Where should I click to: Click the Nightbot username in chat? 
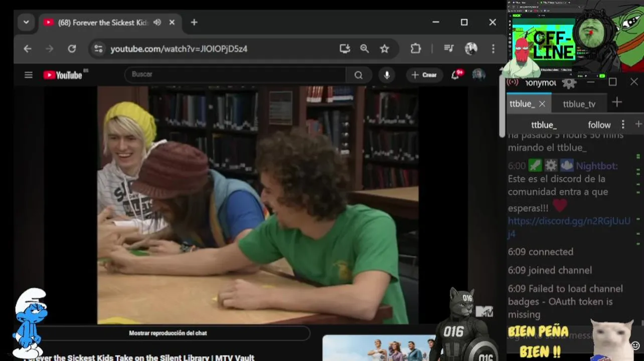[x=597, y=165]
